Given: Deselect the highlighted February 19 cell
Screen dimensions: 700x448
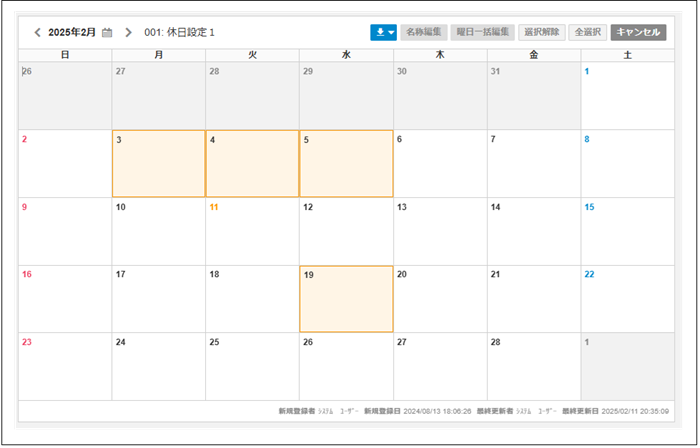Looking at the screenshot, I should click(x=346, y=299).
